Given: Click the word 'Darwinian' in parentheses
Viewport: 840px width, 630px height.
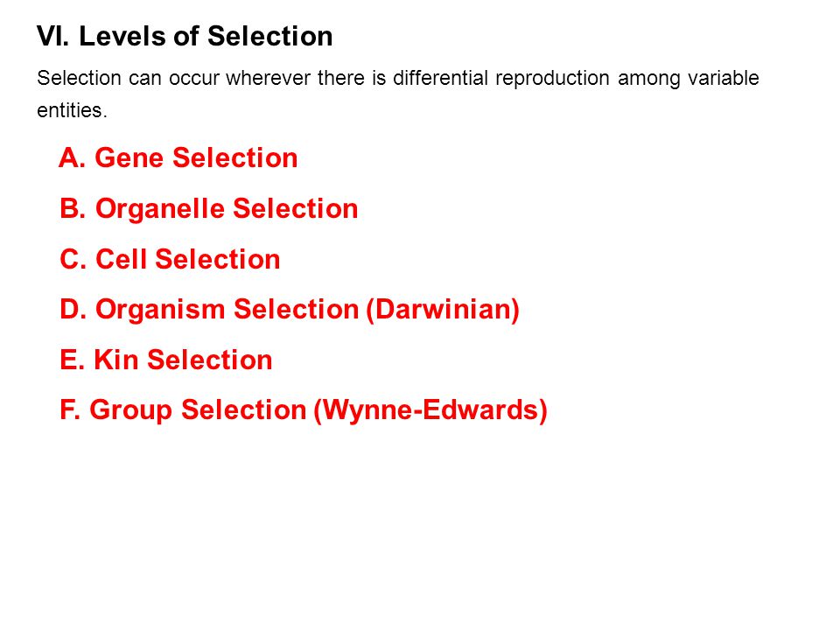Looking at the screenshot, I should tap(443, 310).
